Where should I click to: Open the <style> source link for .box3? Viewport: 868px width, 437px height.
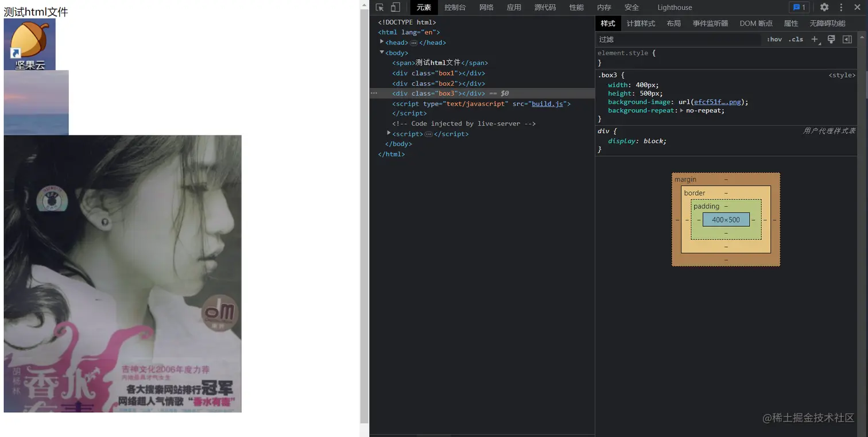(842, 75)
